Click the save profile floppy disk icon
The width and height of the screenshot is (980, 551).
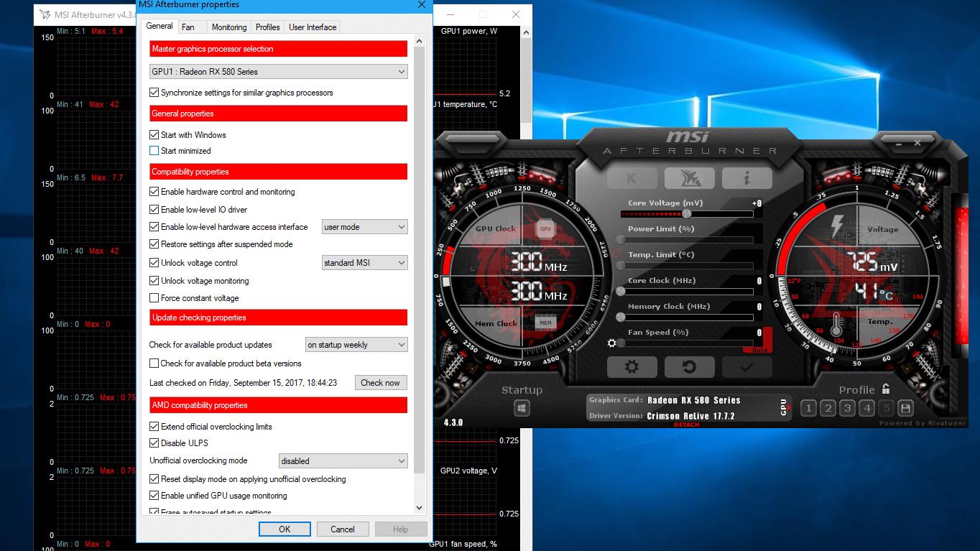[x=905, y=409]
